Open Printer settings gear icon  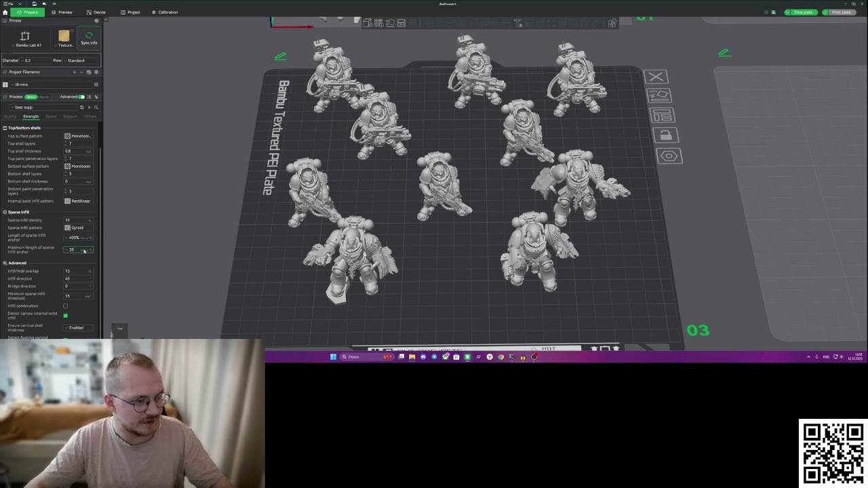(96, 20)
